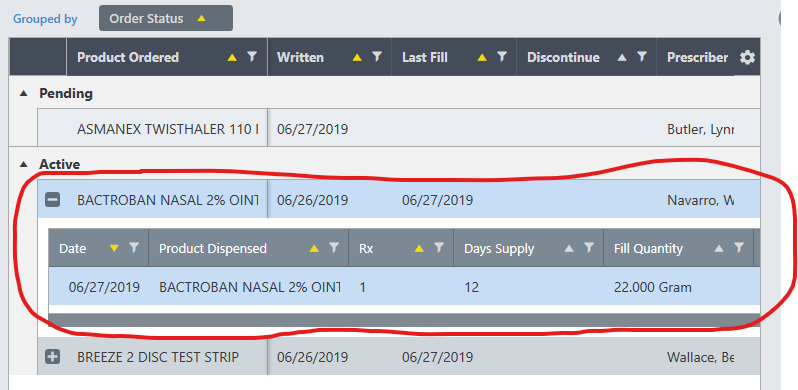
Task: Sort by Fill Quantity arrow
Action: (x=719, y=248)
